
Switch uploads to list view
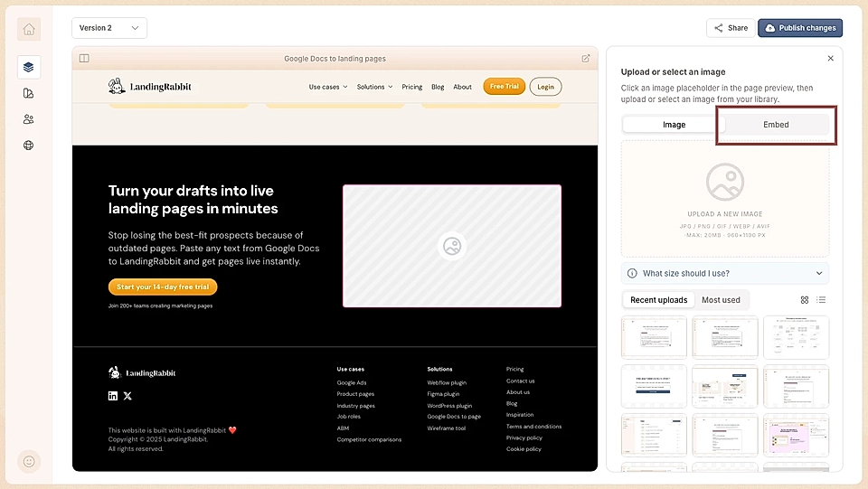click(x=821, y=300)
